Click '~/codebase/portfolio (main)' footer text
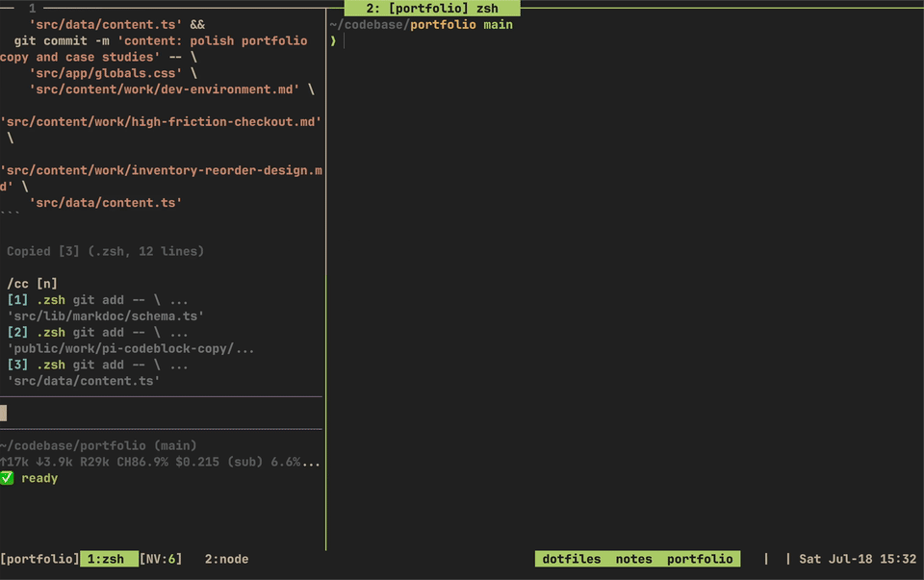 coord(98,445)
